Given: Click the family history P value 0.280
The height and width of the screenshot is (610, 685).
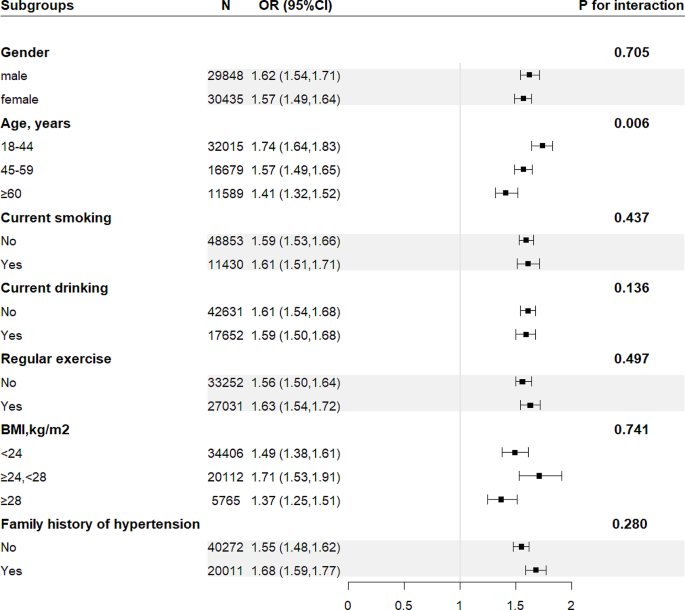Looking at the screenshot, I should (x=630, y=524).
